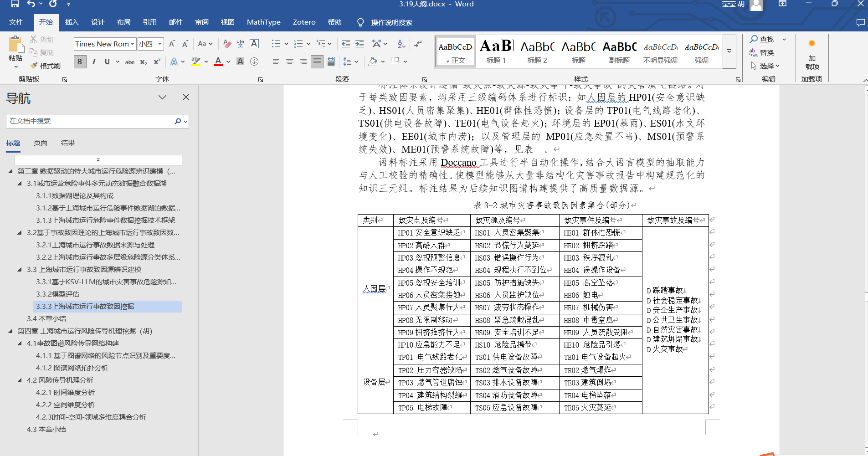Open the numbered list dropdown arrow
Image resolution: width=868 pixels, height=456 pixels.
click(x=308, y=44)
